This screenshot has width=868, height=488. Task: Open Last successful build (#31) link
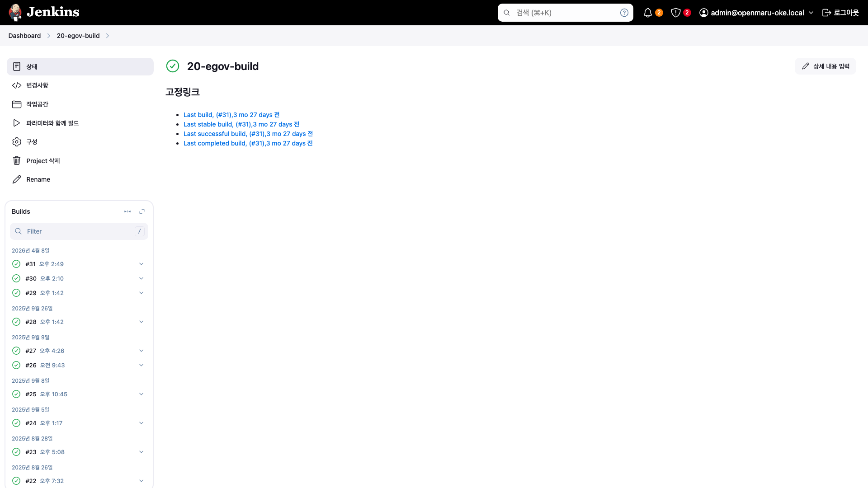click(248, 134)
